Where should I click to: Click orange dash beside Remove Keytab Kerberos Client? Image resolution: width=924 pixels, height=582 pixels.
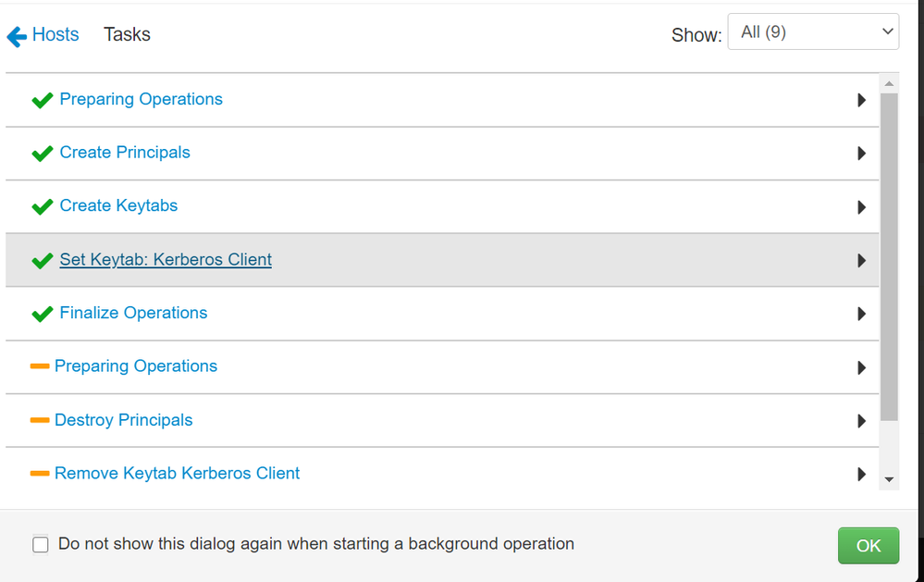40,473
